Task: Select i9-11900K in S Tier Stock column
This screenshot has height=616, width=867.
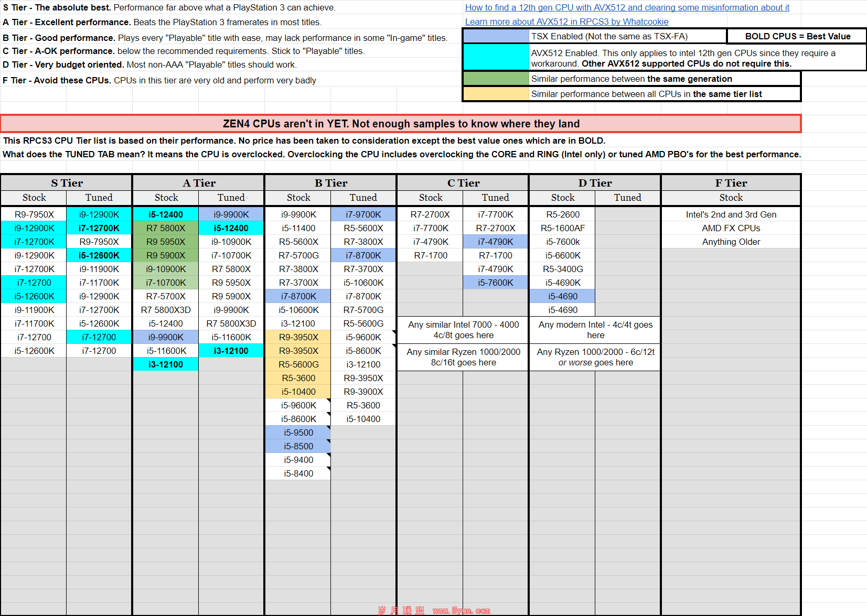Action: [34, 310]
